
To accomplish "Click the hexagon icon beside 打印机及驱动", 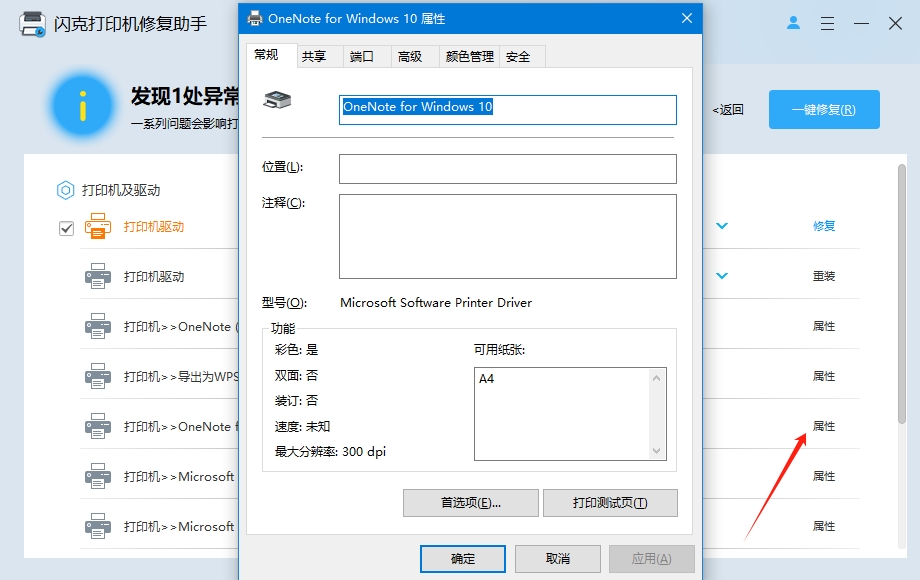I will coord(65,190).
